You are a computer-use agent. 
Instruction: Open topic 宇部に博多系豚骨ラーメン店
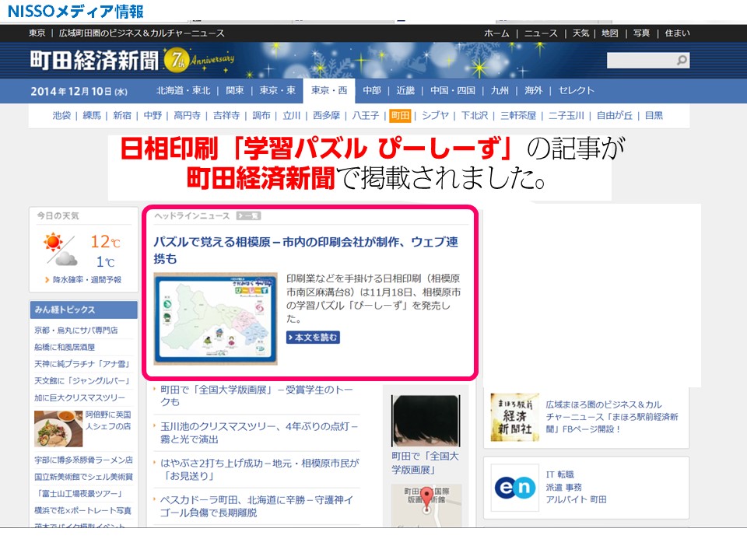83,460
